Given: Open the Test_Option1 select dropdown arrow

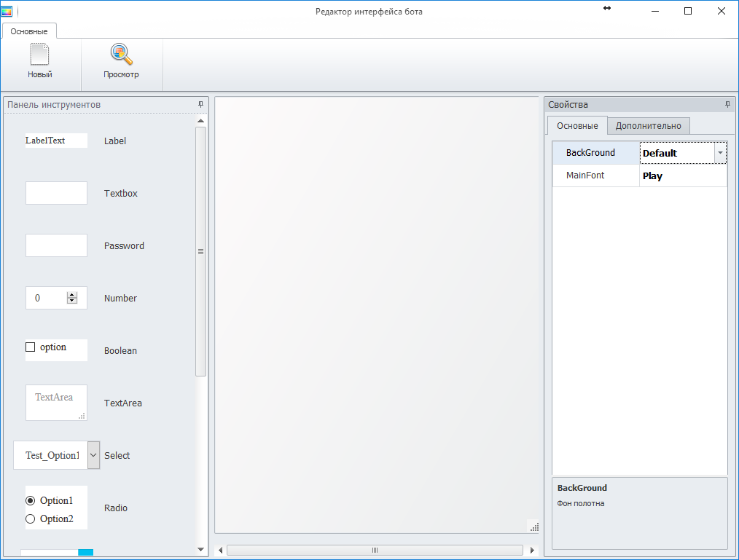Looking at the screenshot, I should (x=93, y=455).
